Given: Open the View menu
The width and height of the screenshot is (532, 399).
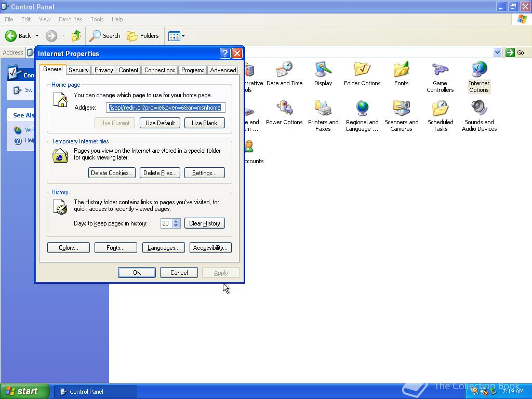Looking at the screenshot, I should click(x=45, y=19).
